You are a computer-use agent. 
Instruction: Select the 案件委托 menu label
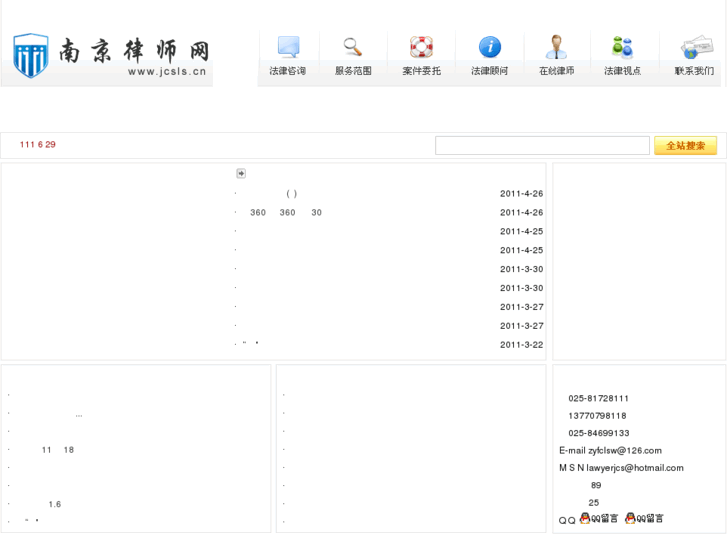pyautogui.click(x=421, y=71)
